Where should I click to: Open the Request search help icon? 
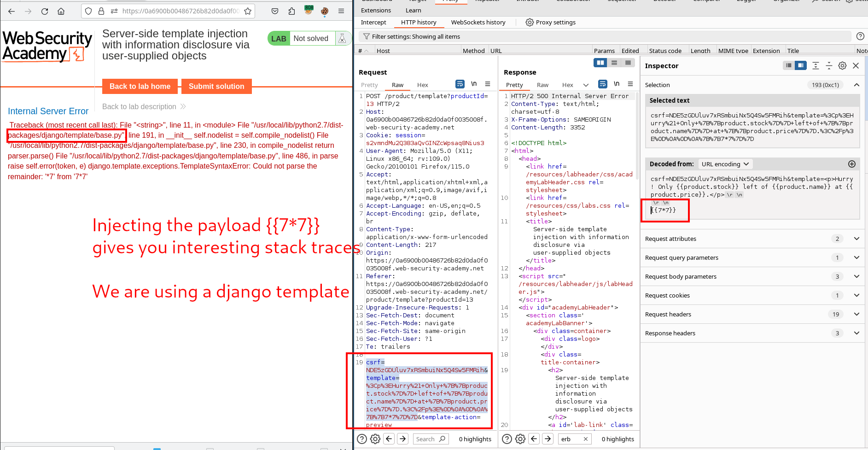[362, 439]
